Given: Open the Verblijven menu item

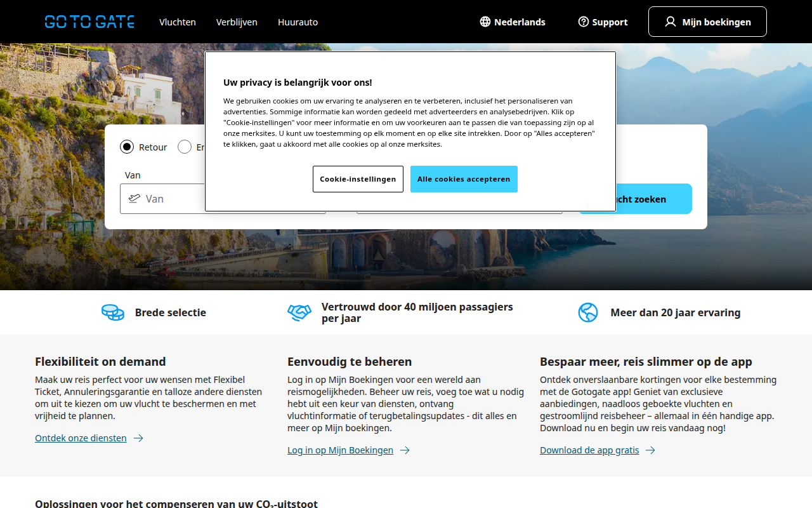Looking at the screenshot, I should [x=237, y=22].
